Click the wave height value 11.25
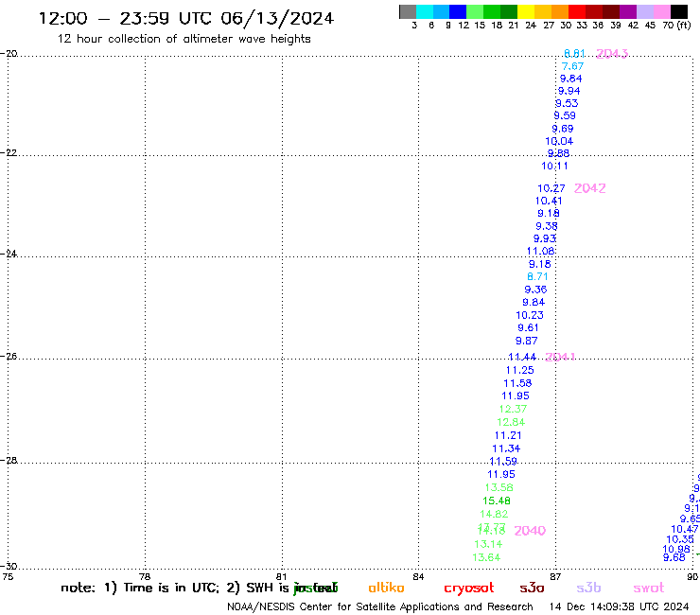This screenshot has height=615, width=700. pos(519,370)
